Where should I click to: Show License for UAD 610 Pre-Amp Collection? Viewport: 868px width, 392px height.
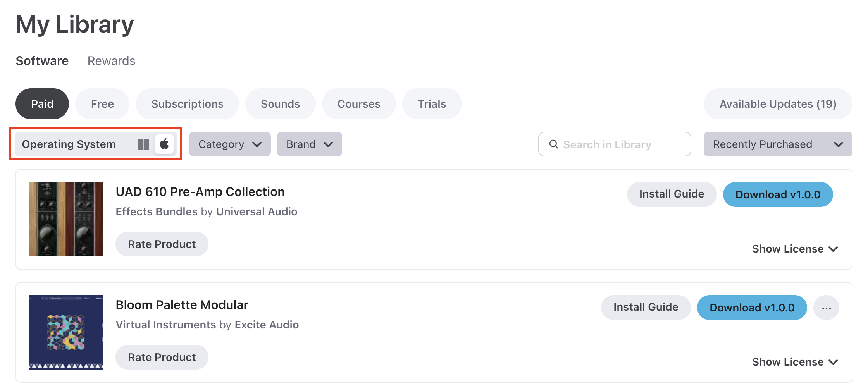click(795, 249)
